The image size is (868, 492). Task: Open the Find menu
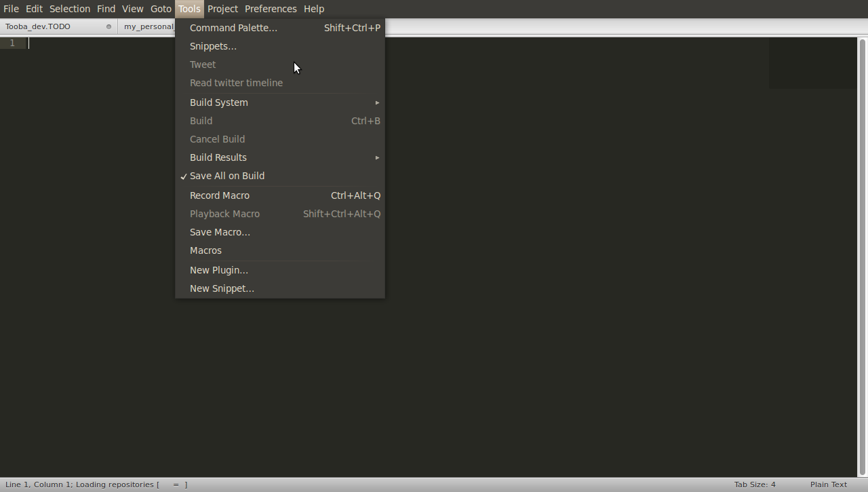click(x=106, y=9)
